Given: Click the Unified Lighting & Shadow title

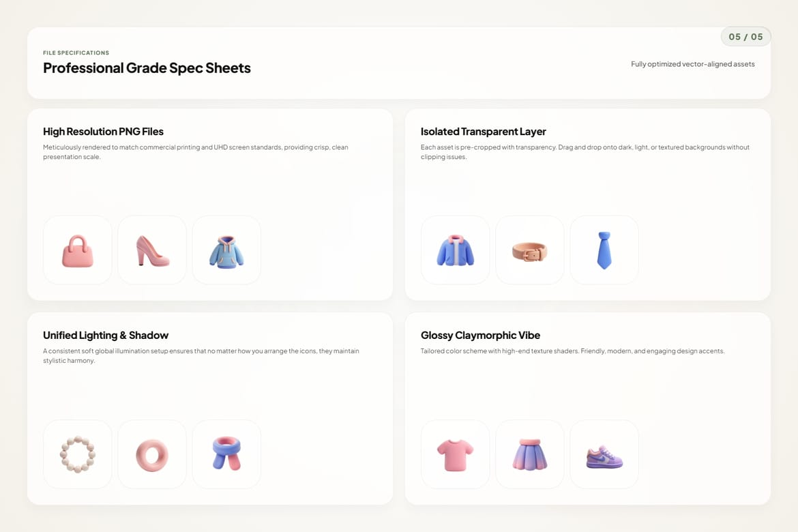Looking at the screenshot, I should [105, 335].
